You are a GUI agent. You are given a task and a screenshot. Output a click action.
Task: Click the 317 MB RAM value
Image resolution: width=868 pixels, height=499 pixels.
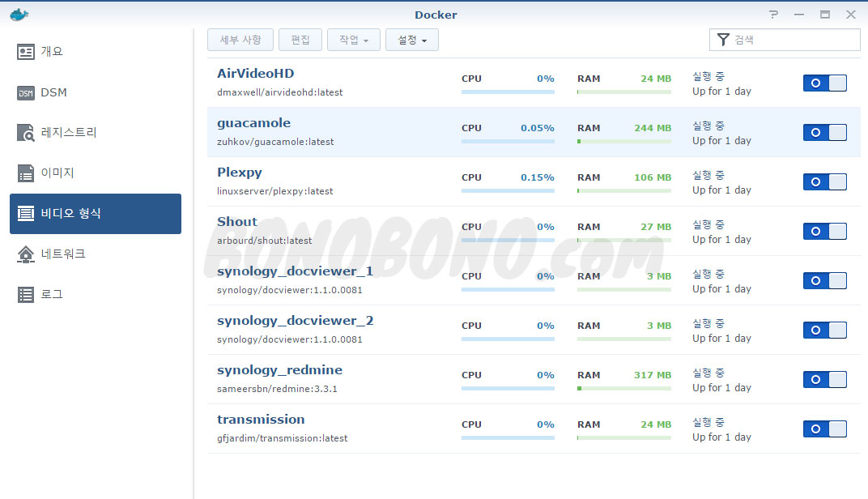point(653,375)
